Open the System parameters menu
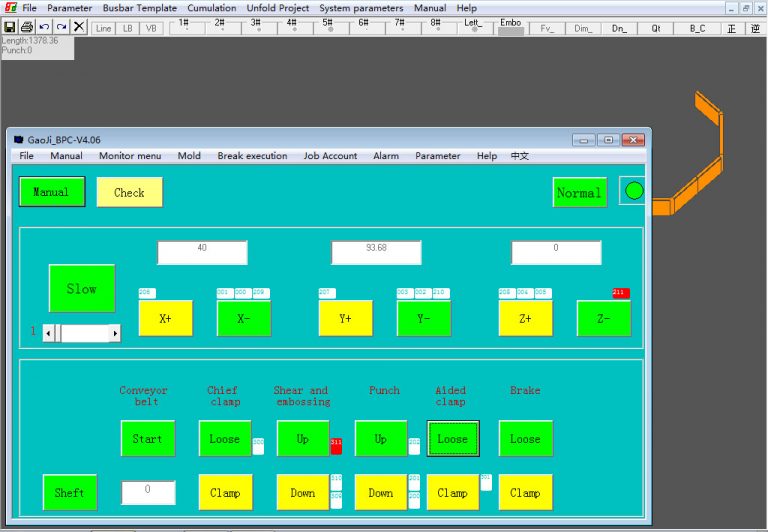Screen dimensions: 768x532 pos(363,8)
